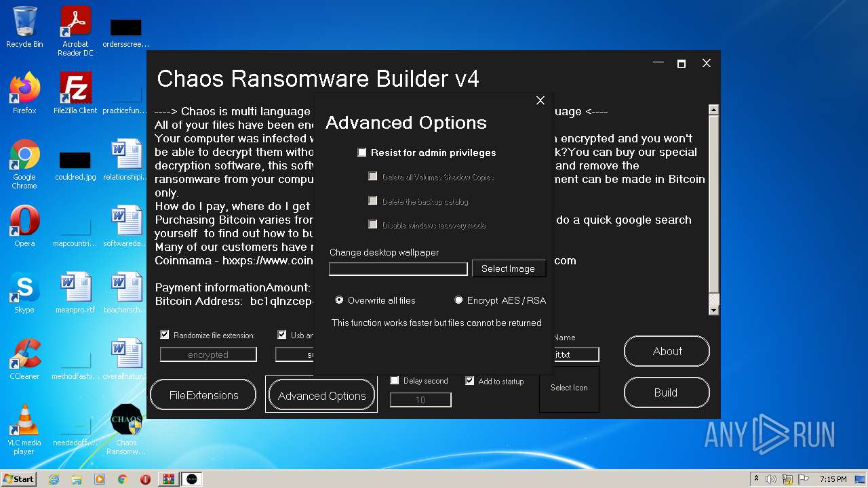The image size is (868, 488).
Task: Open Windows Explorer folder in taskbar
Action: pyautogui.click(x=77, y=479)
